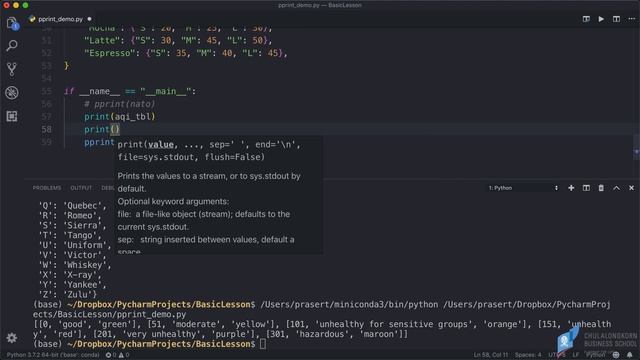Click the "'Z': 'Zulu'}" terminal row
Screen dimensions: 640x360
tap(67, 295)
